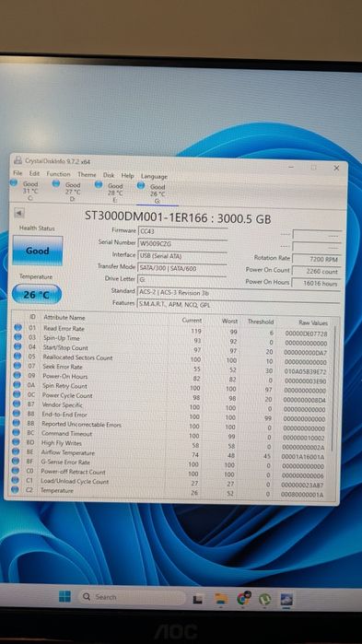This screenshot has height=644, width=362.
Task: Click the Raw Values column header
Action: pos(313,322)
